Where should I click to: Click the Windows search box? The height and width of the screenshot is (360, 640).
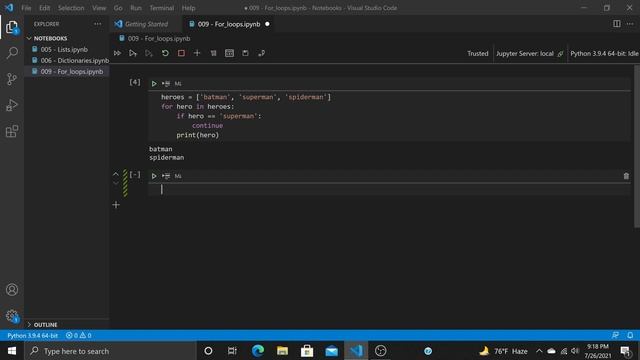point(110,351)
